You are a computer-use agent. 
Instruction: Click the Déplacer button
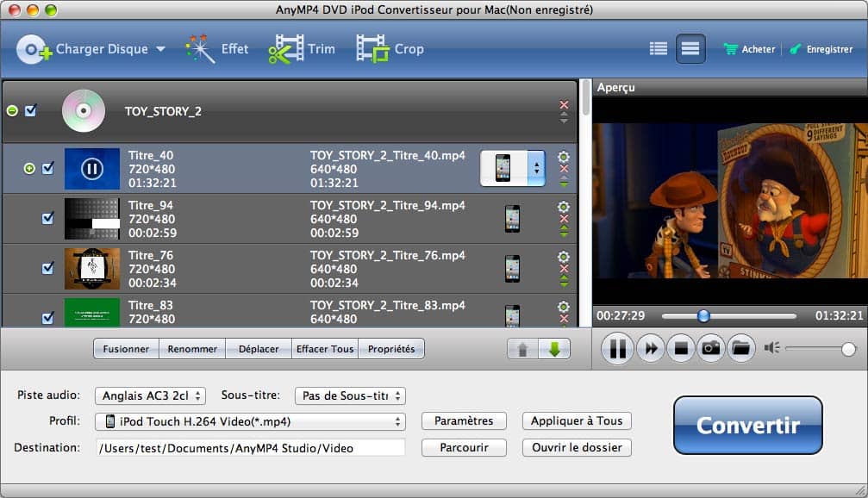(x=259, y=349)
